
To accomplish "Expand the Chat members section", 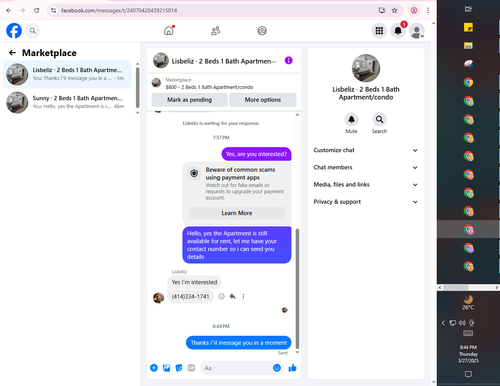I will click(366, 167).
